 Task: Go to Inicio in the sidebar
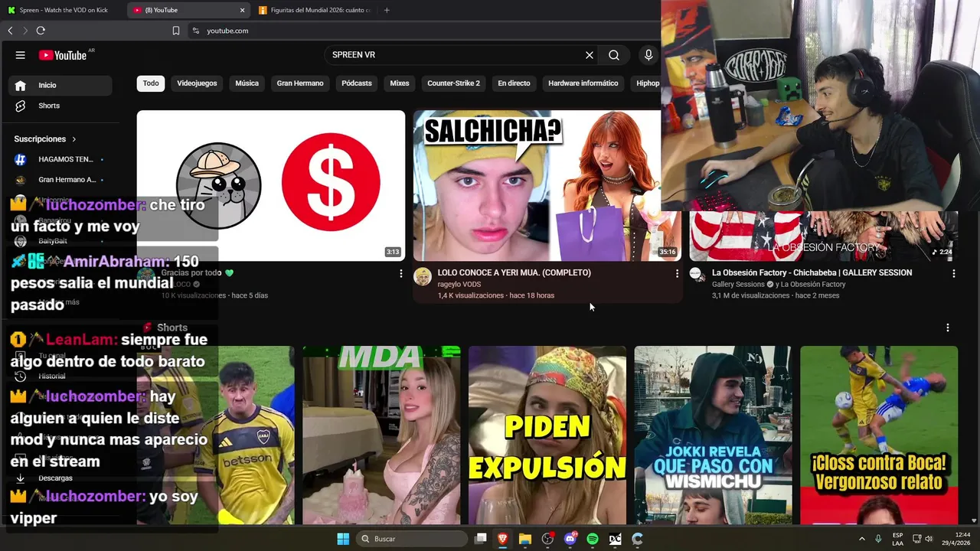pos(60,85)
